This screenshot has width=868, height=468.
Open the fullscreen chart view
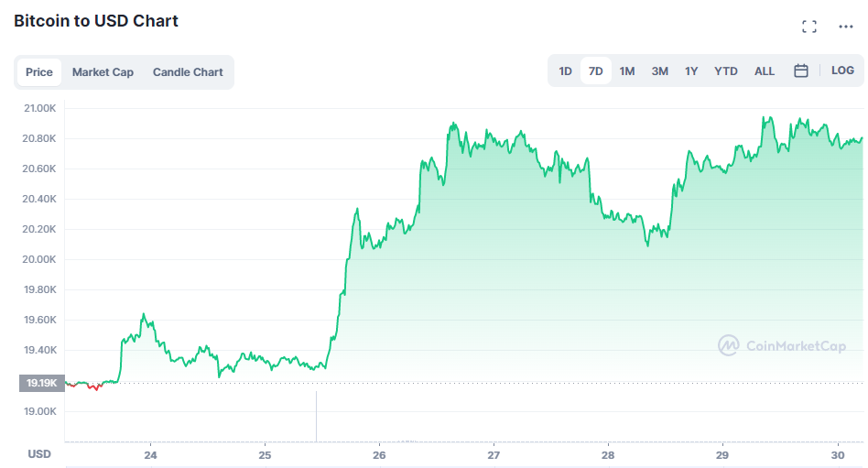tap(809, 26)
